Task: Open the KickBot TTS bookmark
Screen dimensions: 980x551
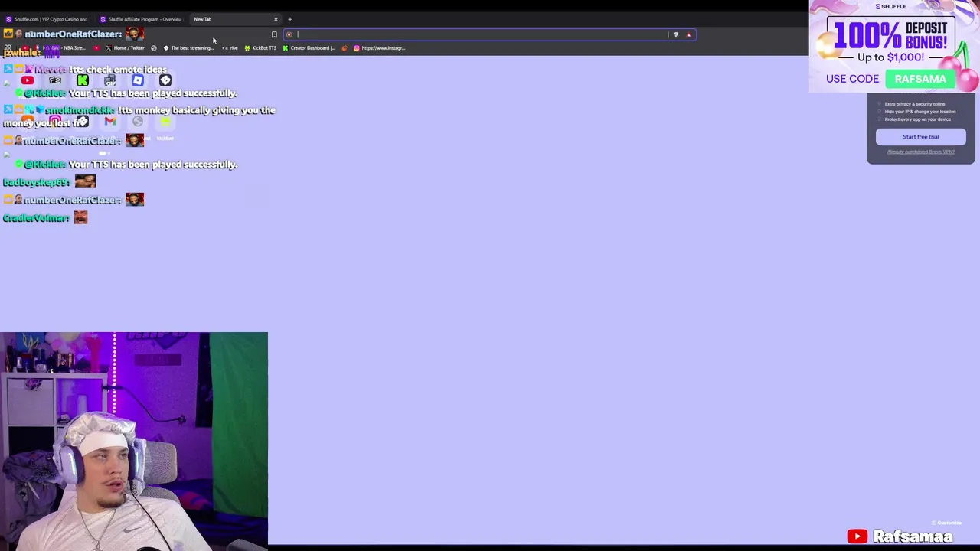Action: [x=260, y=48]
